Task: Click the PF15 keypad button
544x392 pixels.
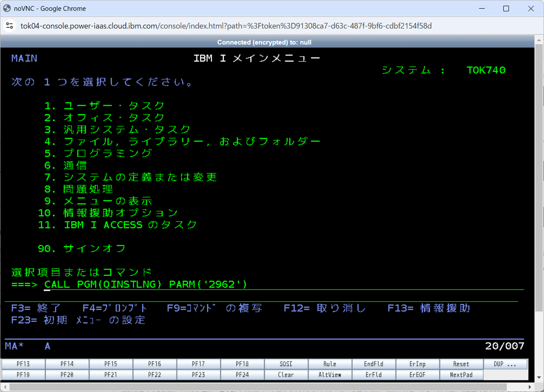Action: pyautogui.click(x=111, y=364)
